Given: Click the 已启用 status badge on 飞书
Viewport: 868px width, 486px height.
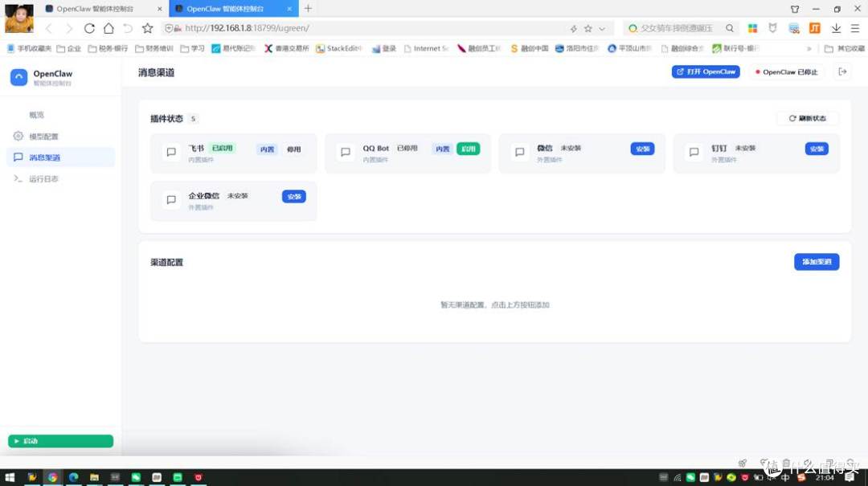Looking at the screenshot, I should (x=223, y=149).
